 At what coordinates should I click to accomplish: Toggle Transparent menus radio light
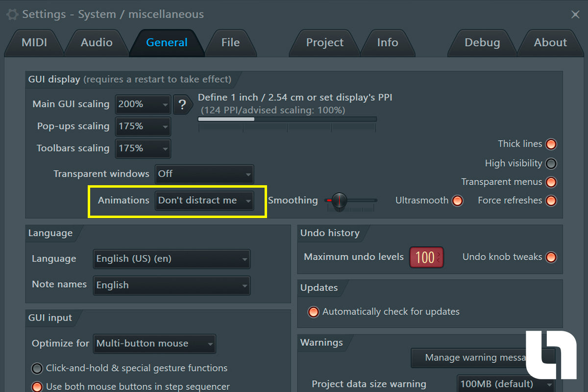(551, 182)
